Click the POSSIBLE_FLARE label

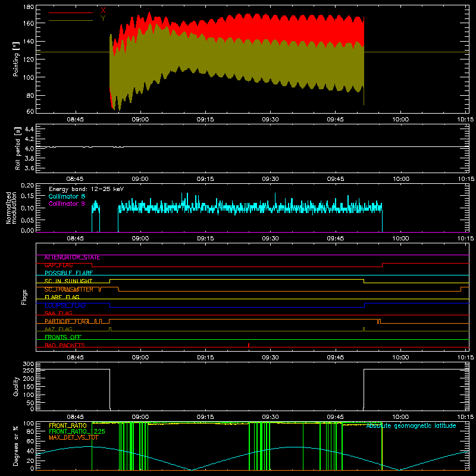pyautogui.click(x=68, y=273)
